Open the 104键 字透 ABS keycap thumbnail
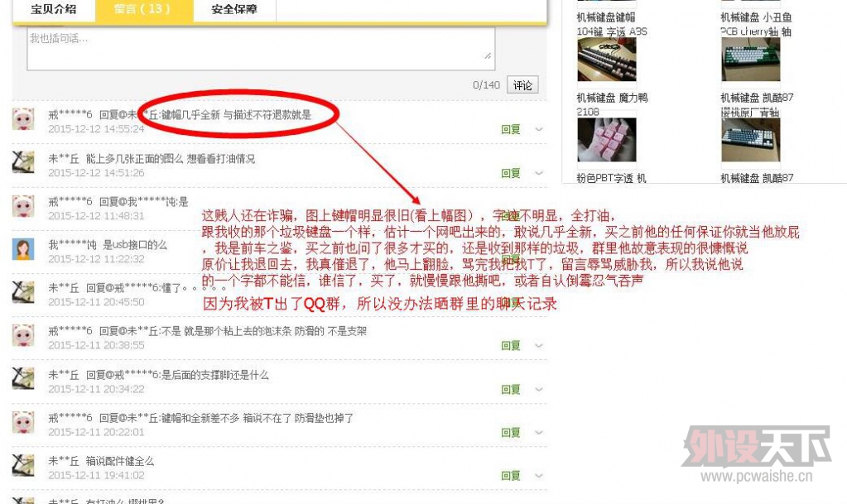This screenshot has width=847, height=504. coord(607,60)
